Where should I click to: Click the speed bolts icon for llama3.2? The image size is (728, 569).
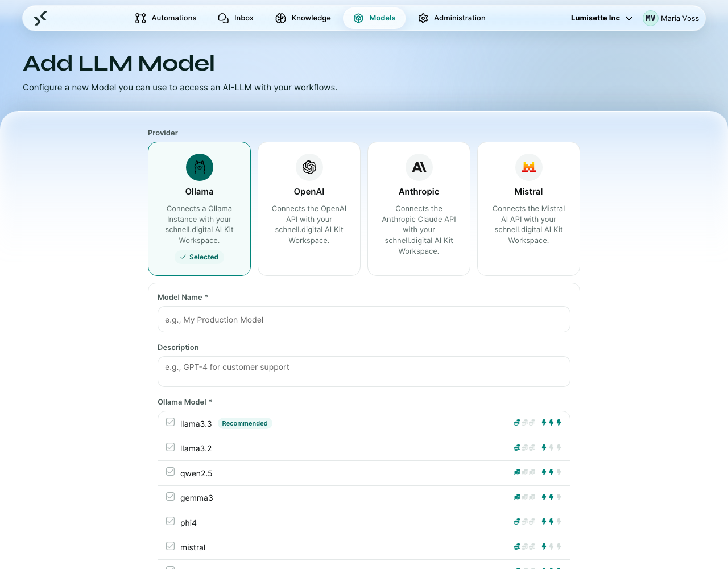pos(552,448)
